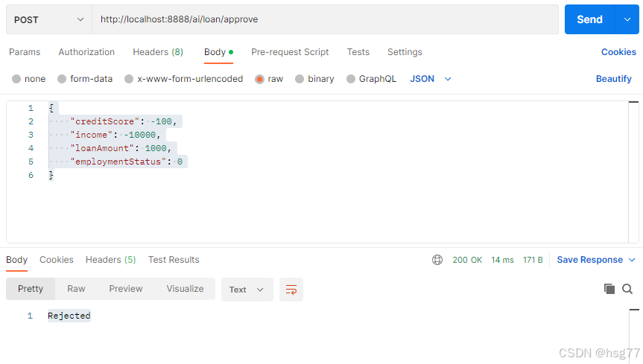The image size is (643, 364).
Task: Select the none body type radio
Action: click(x=16, y=79)
